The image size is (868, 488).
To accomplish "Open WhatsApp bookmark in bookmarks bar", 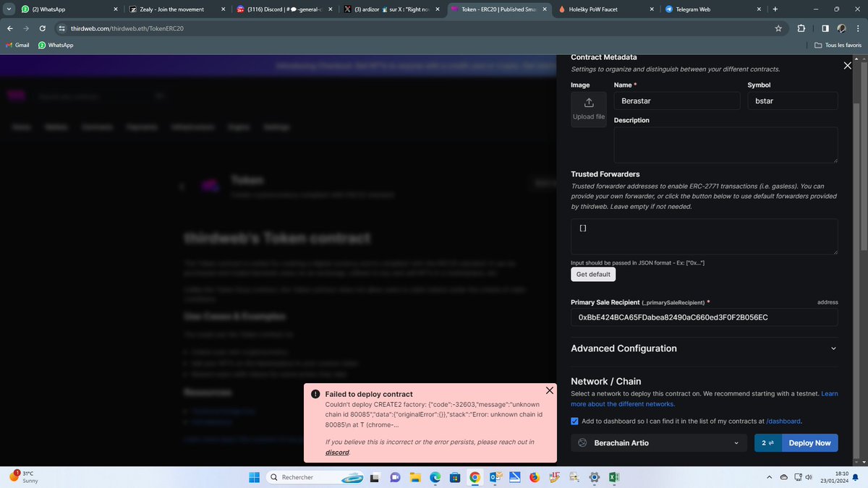I will click(x=56, y=45).
